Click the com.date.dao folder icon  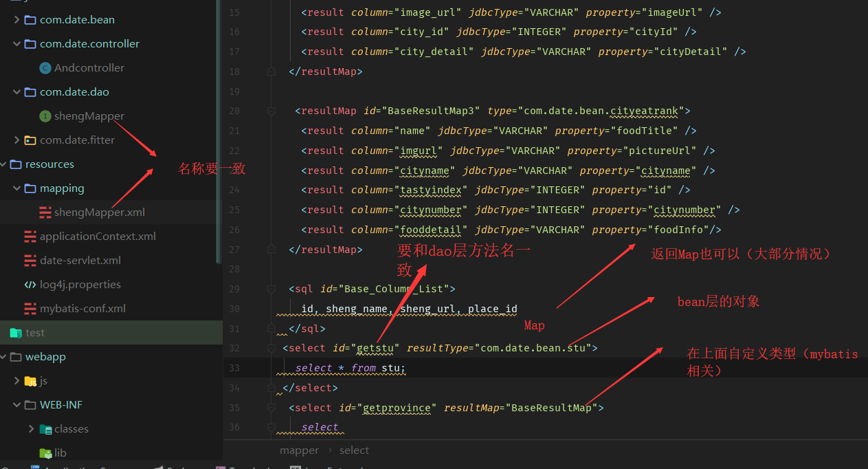(30, 92)
